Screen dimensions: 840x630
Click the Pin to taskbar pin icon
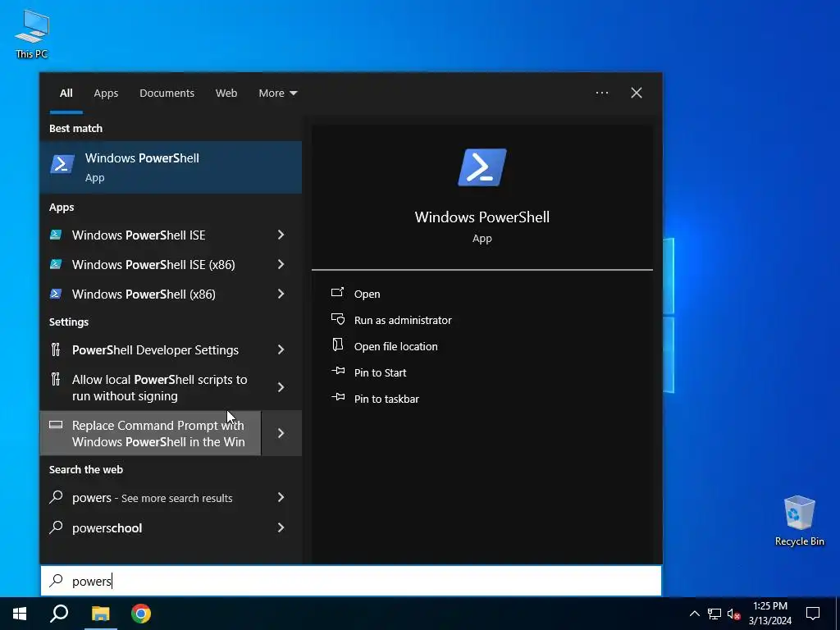pos(337,397)
